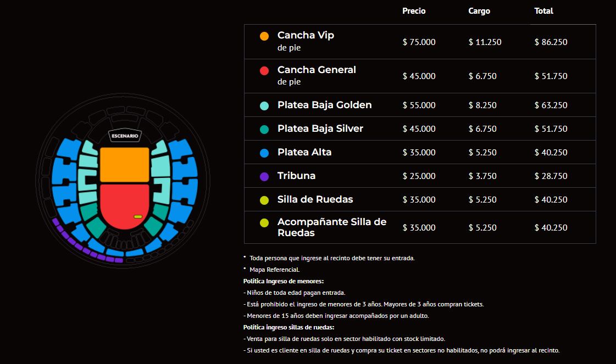
Task: Pick the Tribuna row label
Action: 296,176
